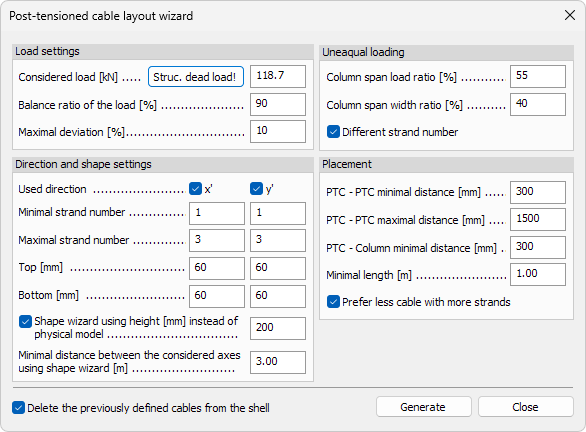Image resolution: width=586 pixels, height=432 pixels.
Task: Edit the shape wizard height value 200
Action: [278, 328]
